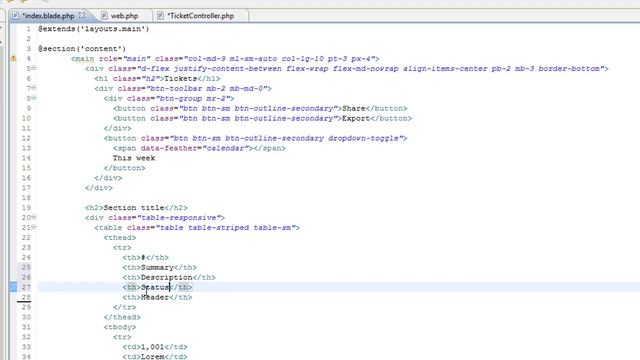Screen dimensions: 640x360
Task: Collapse the btn-group div fold at line 8
Action: (x=34, y=98)
